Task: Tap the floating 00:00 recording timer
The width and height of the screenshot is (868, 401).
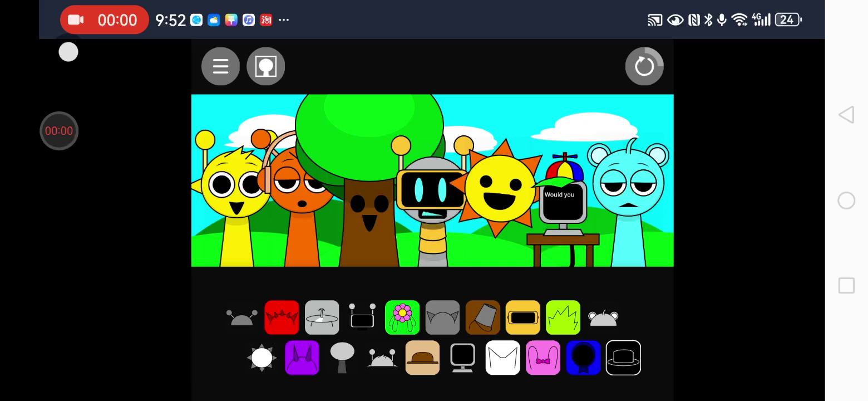Action: (x=59, y=131)
